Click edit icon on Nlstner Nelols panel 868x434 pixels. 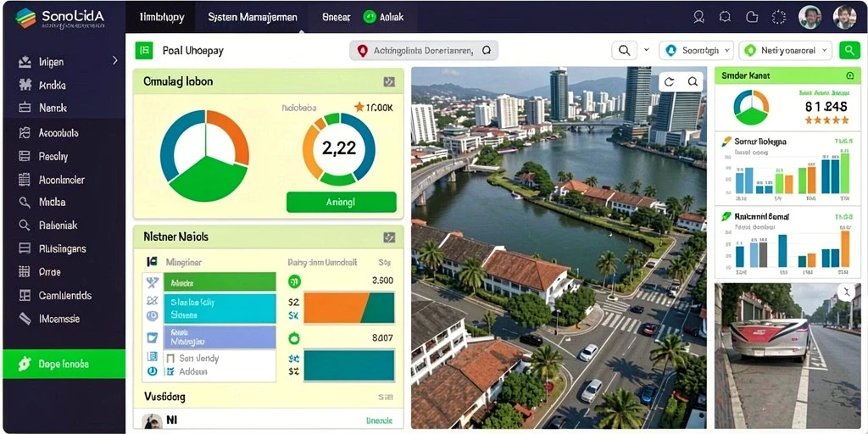click(389, 237)
